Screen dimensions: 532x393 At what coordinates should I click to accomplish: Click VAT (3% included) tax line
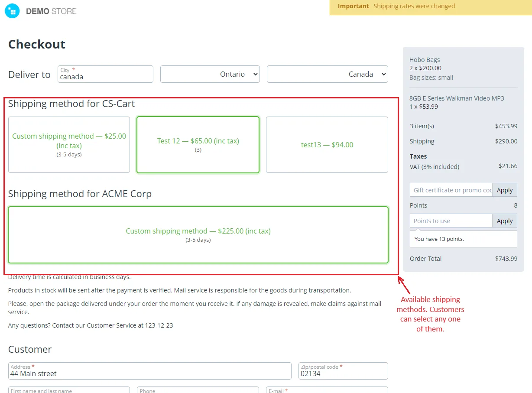[463, 166]
